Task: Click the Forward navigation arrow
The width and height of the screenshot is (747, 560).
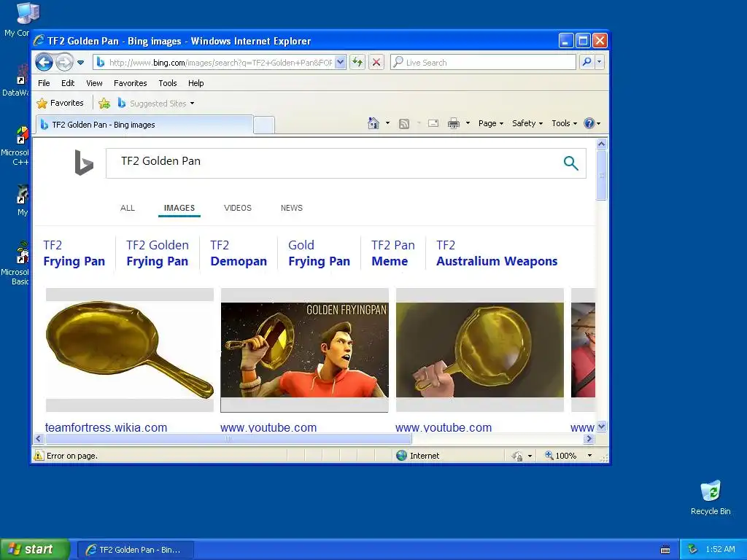Action: click(64, 63)
